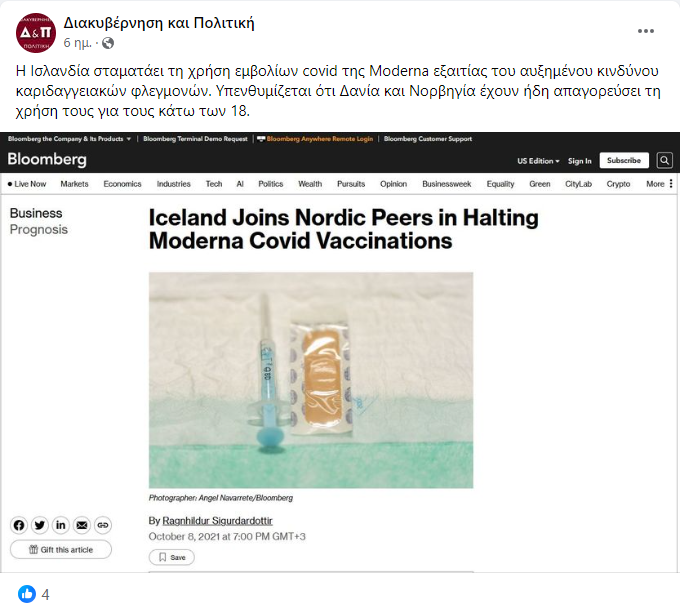The width and height of the screenshot is (680, 611).
Task: Open the Διακυβέρνηση και Πολιτική page avatar
Action: coord(36,33)
